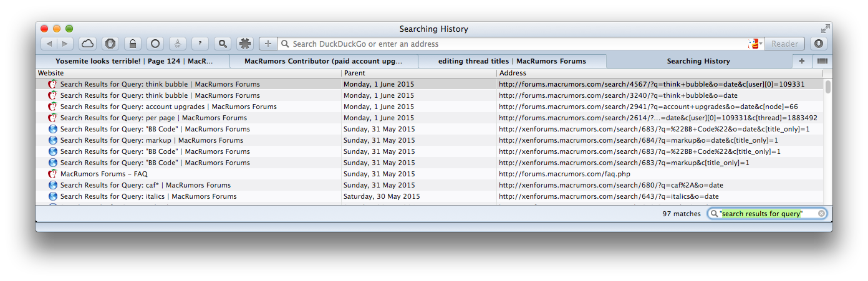This screenshot has height=281, width=868.
Task: Select the markup query history row
Action: [430, 140]
